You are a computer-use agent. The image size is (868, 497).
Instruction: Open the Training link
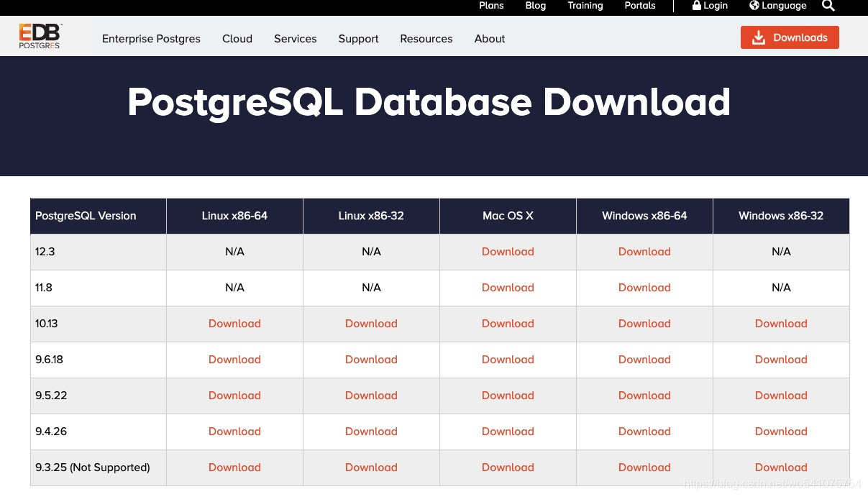click(585, 6)
